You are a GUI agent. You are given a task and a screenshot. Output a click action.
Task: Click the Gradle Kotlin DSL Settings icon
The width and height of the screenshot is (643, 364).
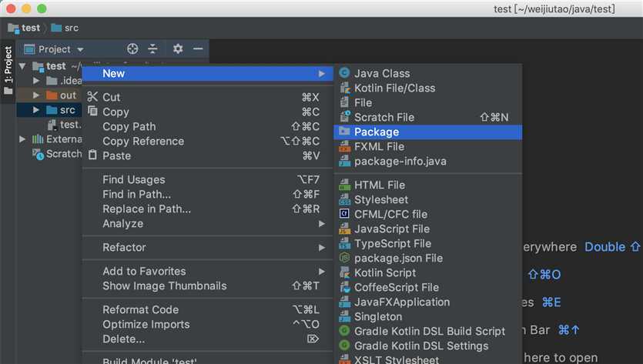[344, 346]
